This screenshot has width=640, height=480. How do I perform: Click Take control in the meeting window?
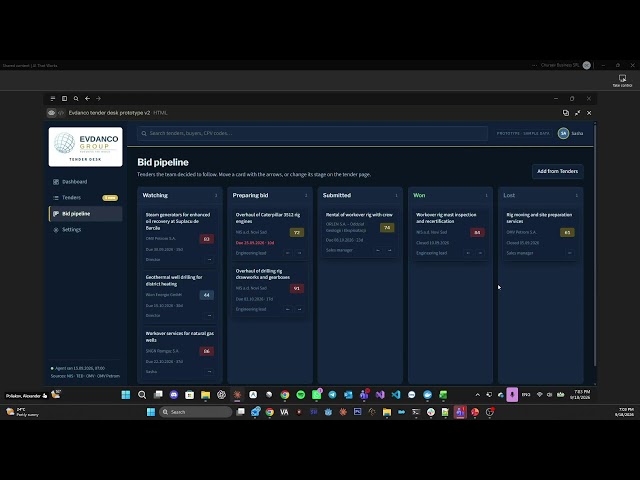click(622, 80)
